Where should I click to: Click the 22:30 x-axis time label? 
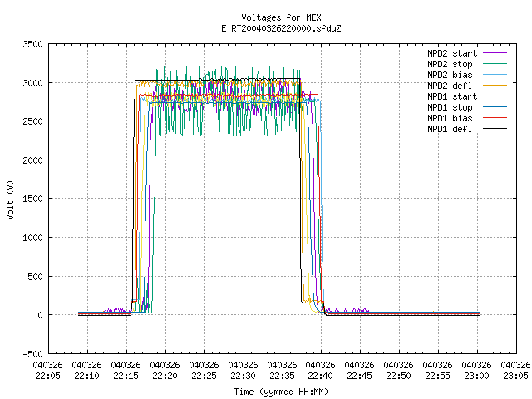pos(243,377)
